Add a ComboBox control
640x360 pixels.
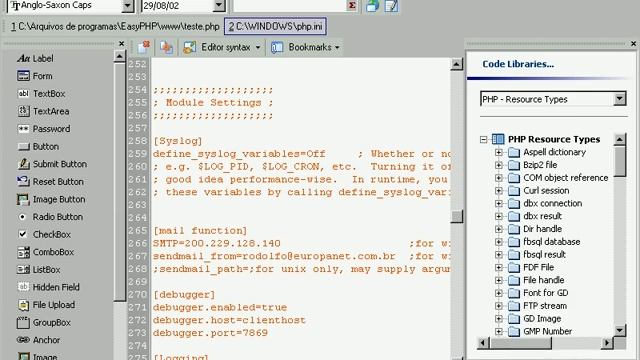point(46,252)
